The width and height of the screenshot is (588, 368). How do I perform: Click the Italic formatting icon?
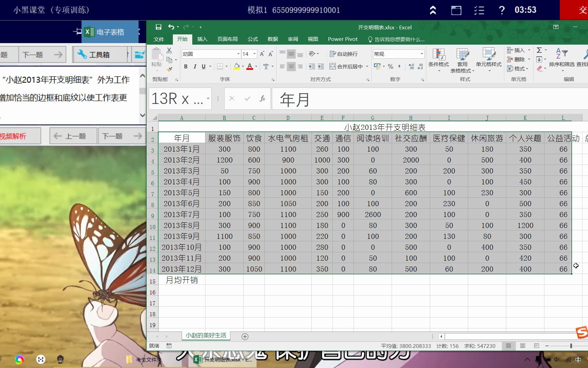[x=195, y=66]
